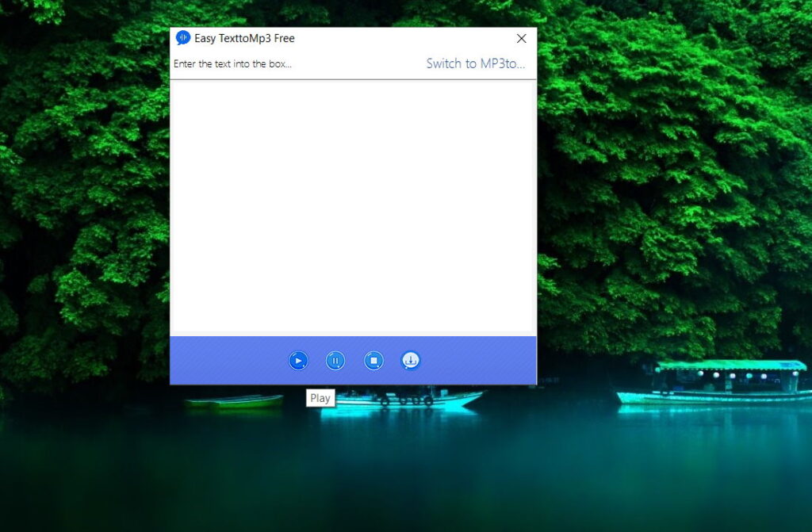Close the Easy TexttoMp3 Free window
The width and height of the screenshot is (812, 532).
pos(522,38)
